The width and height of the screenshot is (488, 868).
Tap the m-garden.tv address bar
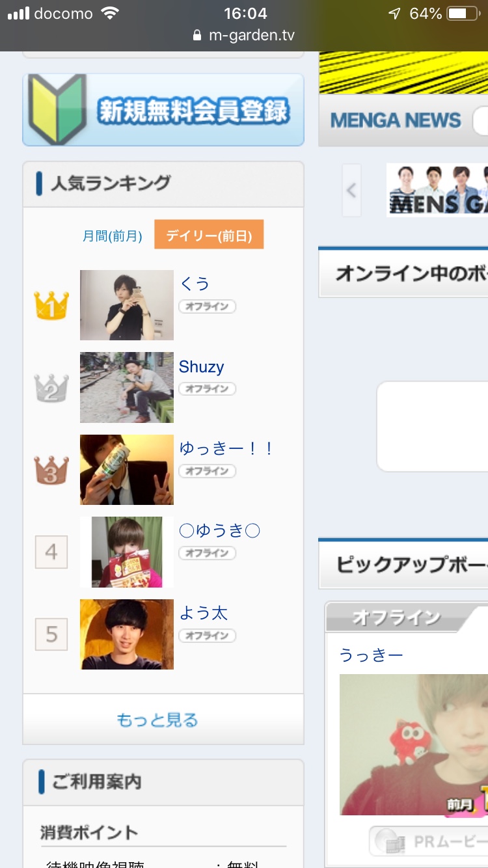pos(244,36)
